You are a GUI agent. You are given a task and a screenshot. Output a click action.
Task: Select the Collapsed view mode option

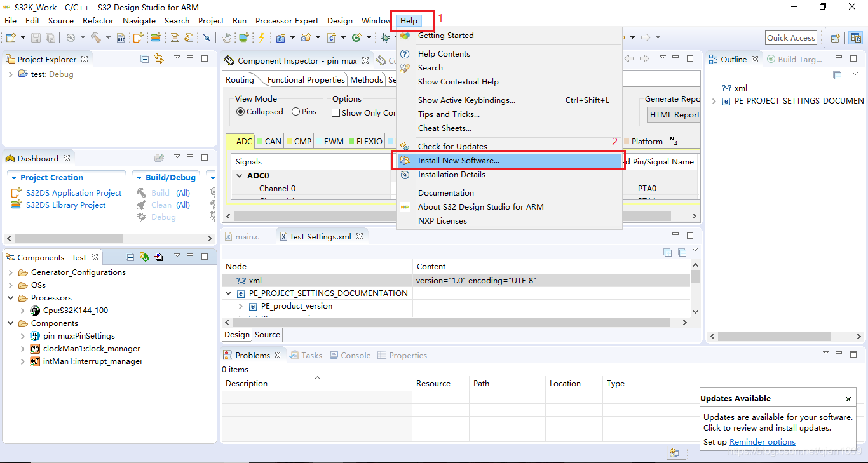pos(241,112)
